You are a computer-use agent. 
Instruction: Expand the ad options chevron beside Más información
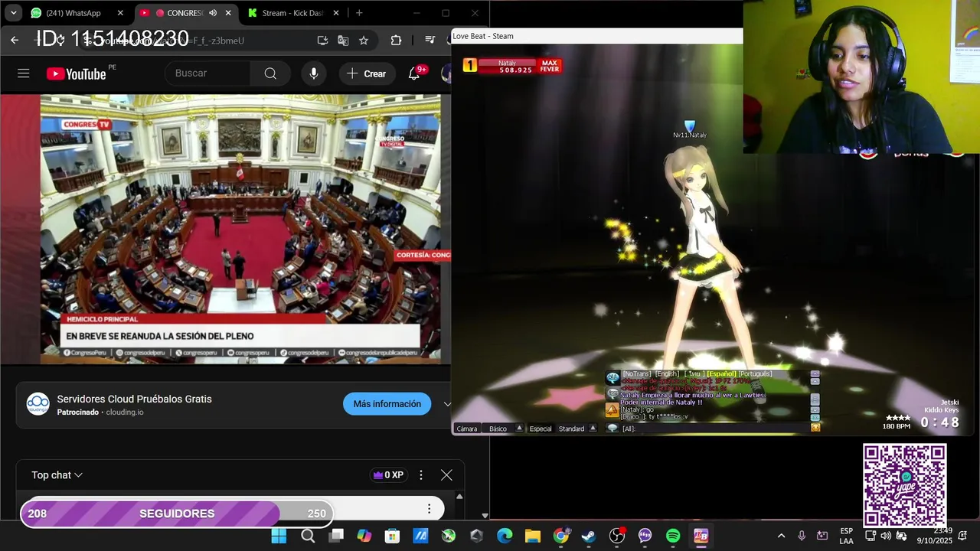pos(447,404)
